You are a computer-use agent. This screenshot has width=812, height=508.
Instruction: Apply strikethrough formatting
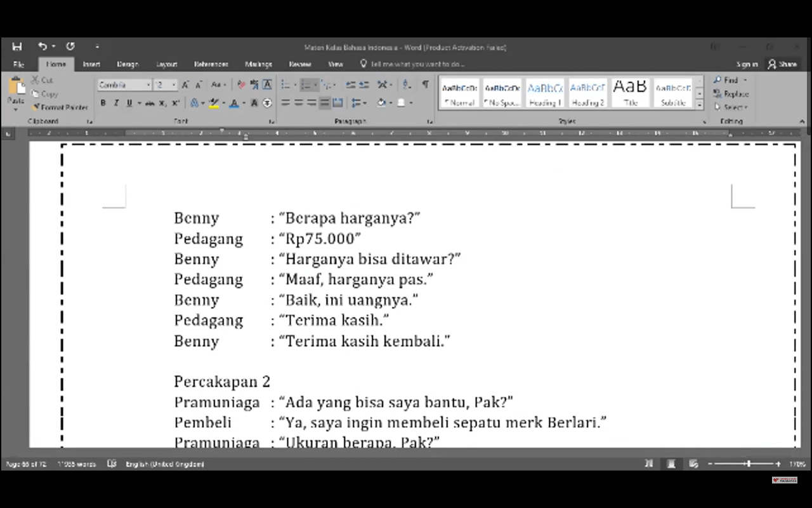click(x=150, y=103)
